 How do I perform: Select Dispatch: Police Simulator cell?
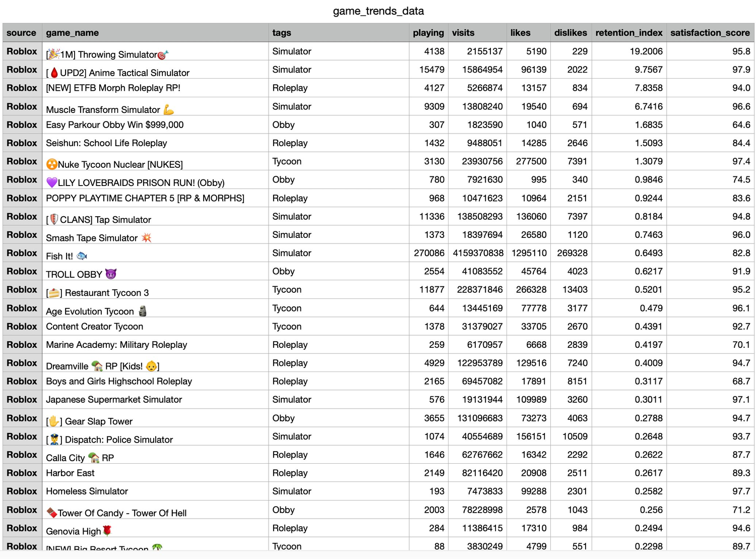pyautogui.click(x=155, y=436)
